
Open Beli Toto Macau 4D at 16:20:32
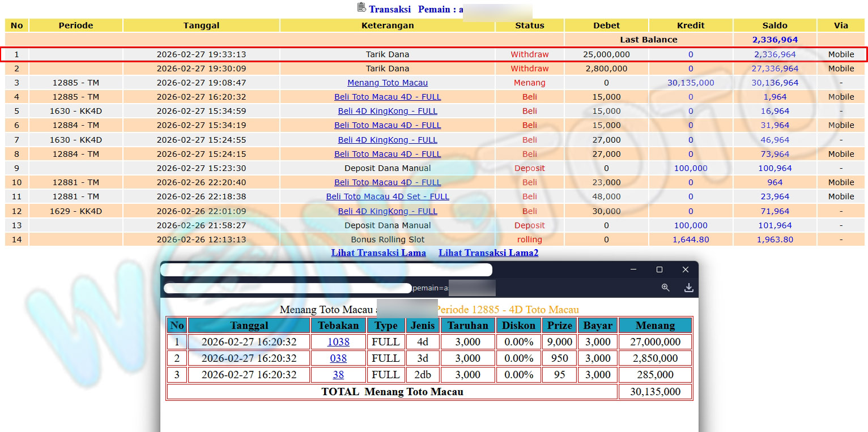click(x=388, y=97)
